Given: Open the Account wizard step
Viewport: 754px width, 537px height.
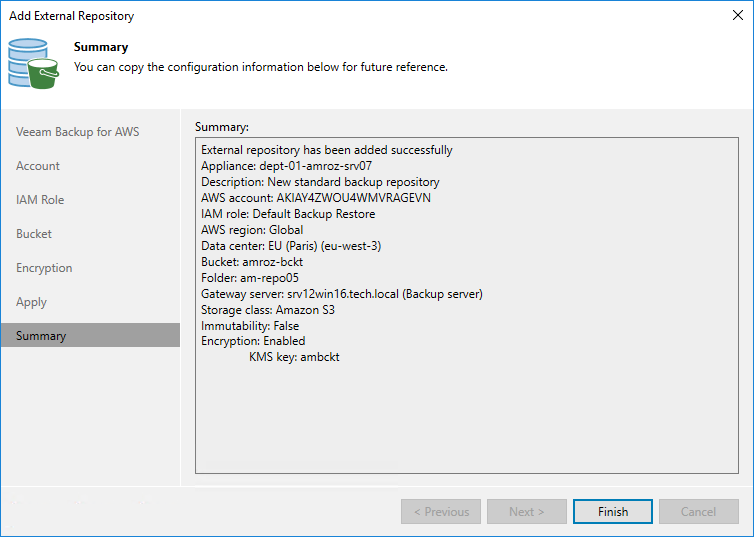Looking at the screenshot, I should pos(38,166).
